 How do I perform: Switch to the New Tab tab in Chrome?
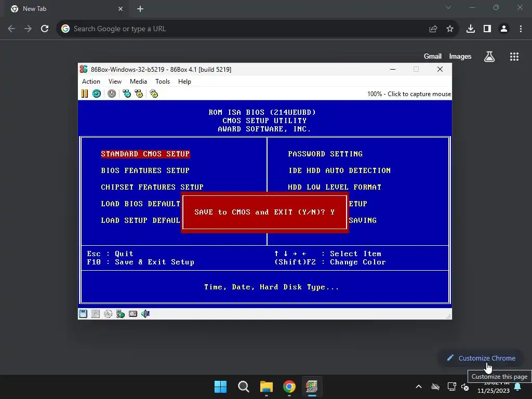point(66,9)
